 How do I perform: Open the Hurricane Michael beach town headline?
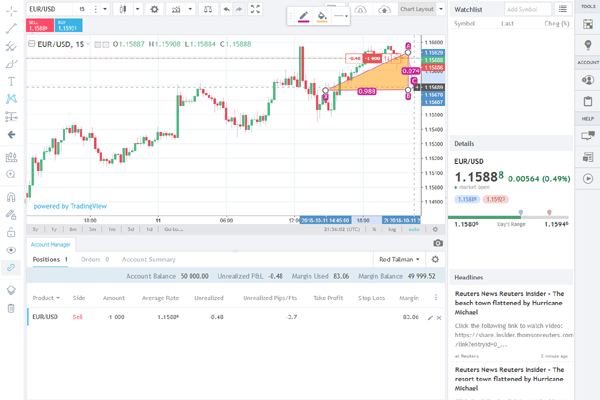click(509, 303)
